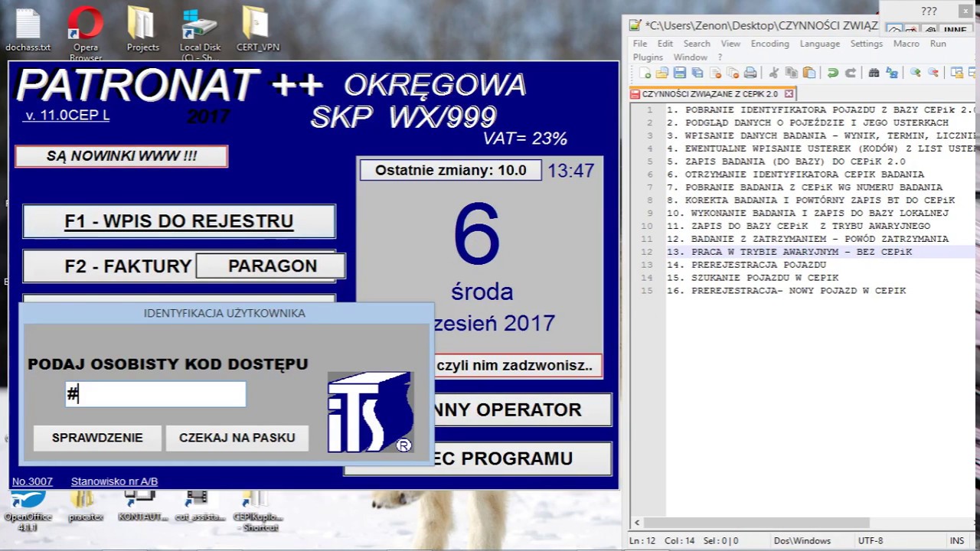Click the KONIEC PROGRAMU button

(x=523, y=458)
